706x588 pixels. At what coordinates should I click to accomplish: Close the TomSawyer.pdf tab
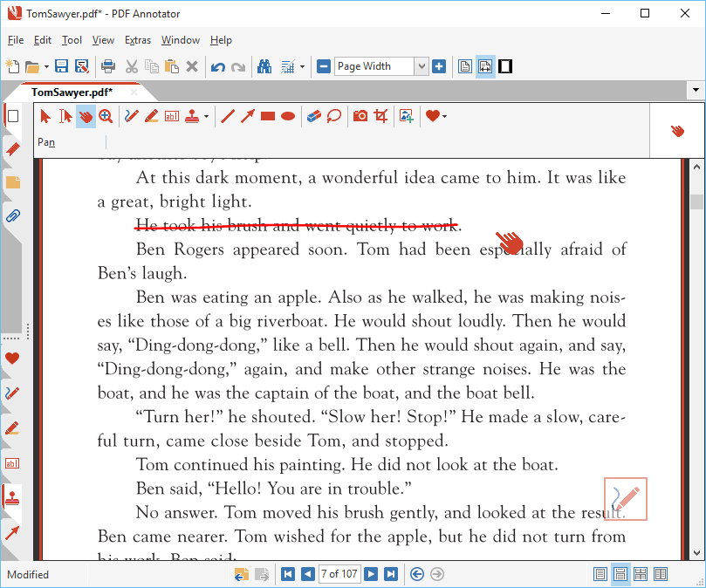134,92
